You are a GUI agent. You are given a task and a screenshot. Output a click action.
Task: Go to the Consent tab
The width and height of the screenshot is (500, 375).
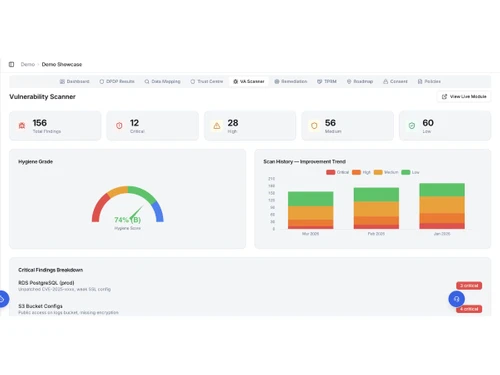(x=395, y=81)
